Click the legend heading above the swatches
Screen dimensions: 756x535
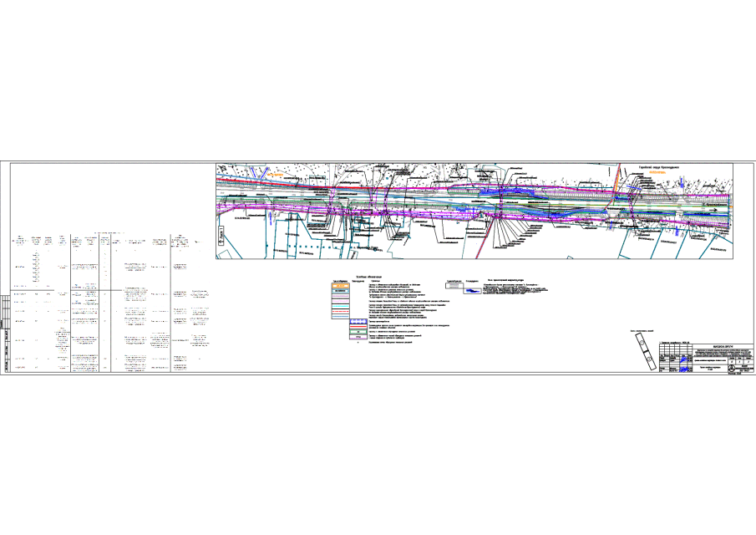coord(368,275)
